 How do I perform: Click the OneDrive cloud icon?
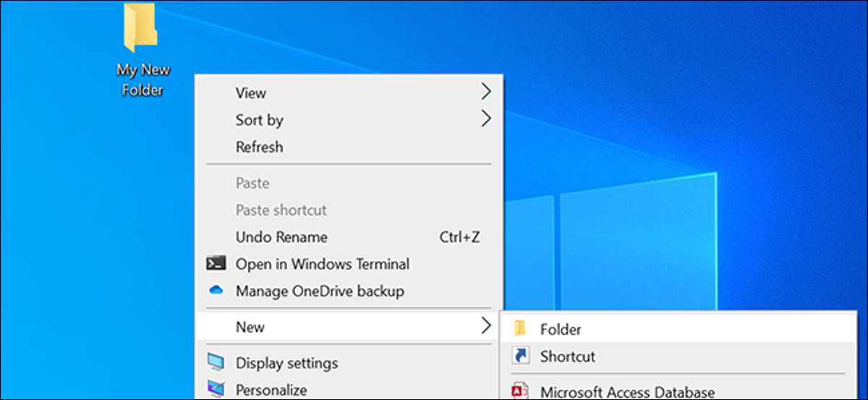pyautogui.click(x=216, y=291)
